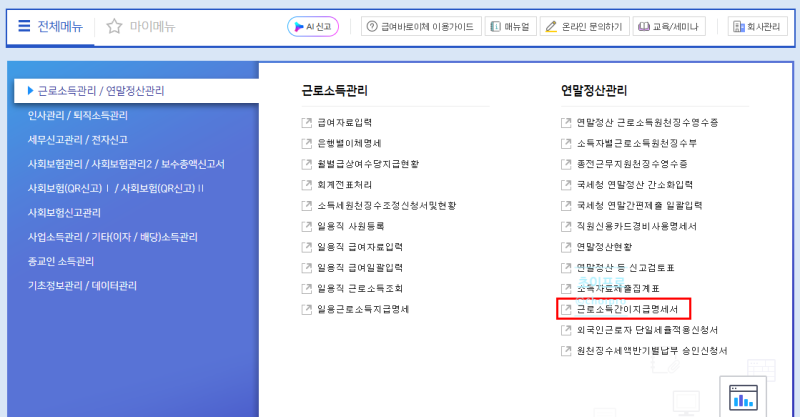800x417 pixels.
Task: Click new-window icon beside 회계전표처리
Action: (x=307, y=185)
